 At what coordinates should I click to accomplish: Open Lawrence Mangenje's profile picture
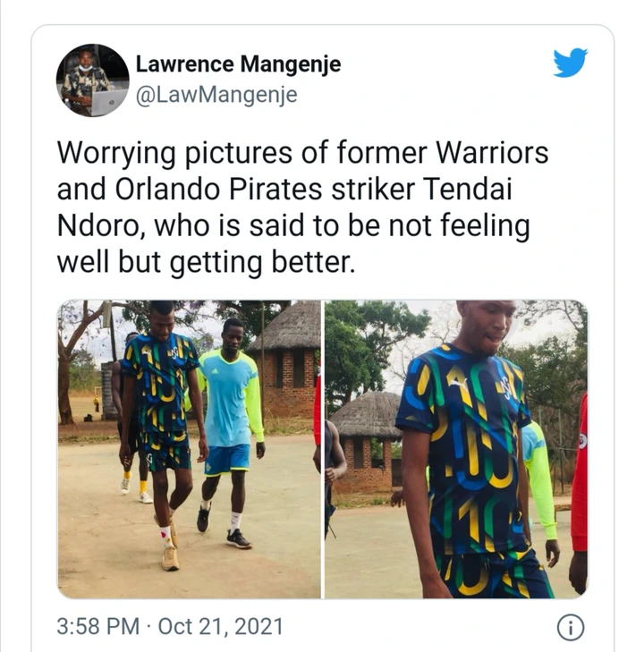pos(92,80)
